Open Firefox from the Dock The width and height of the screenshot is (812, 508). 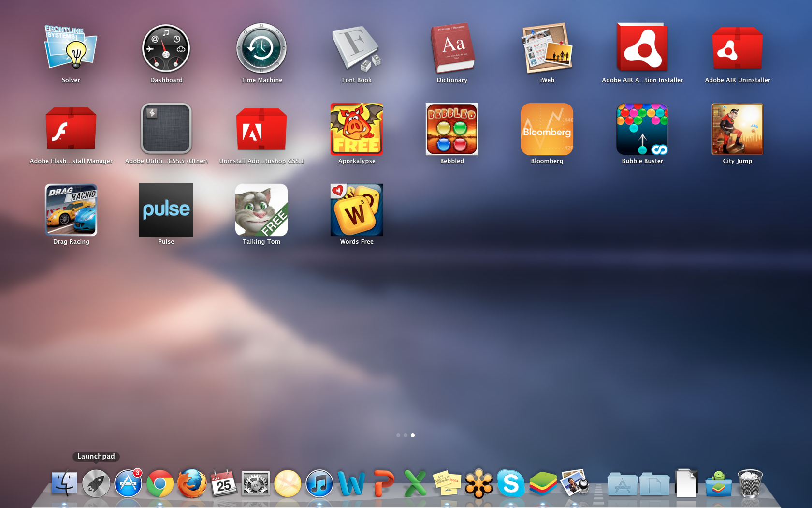point(192,483)
